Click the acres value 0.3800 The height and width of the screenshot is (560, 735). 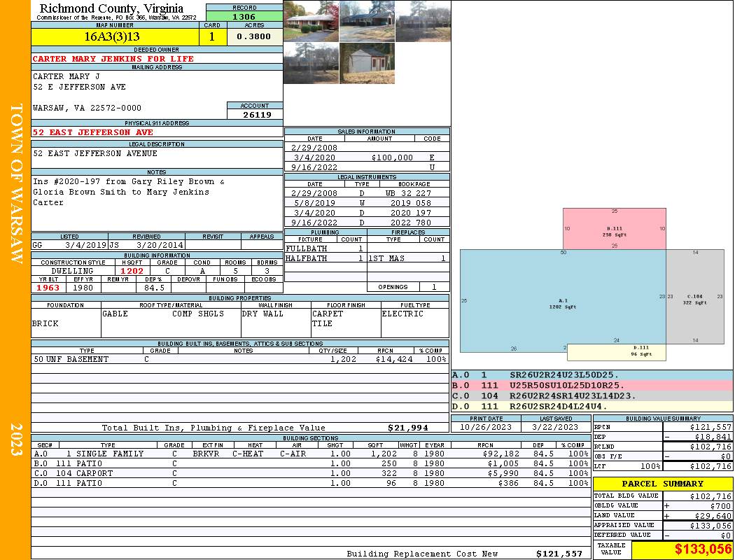pos(254,36)
